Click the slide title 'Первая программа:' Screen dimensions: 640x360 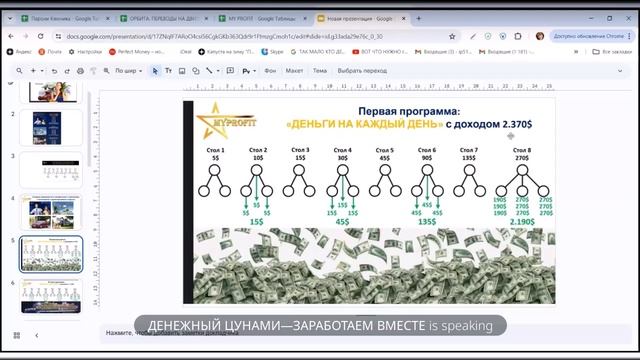pyautogui.click(x=409, y=111)
